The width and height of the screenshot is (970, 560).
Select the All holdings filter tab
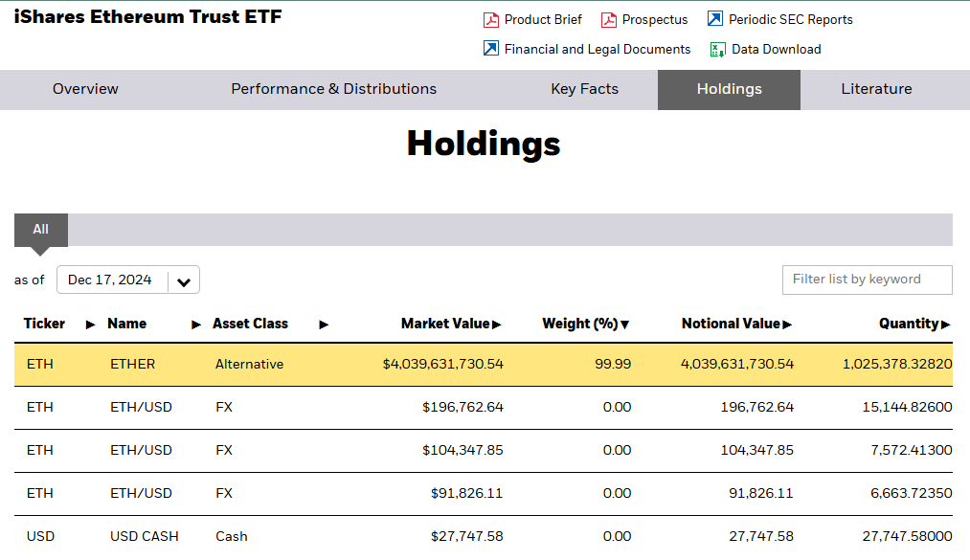coord(41,230)
